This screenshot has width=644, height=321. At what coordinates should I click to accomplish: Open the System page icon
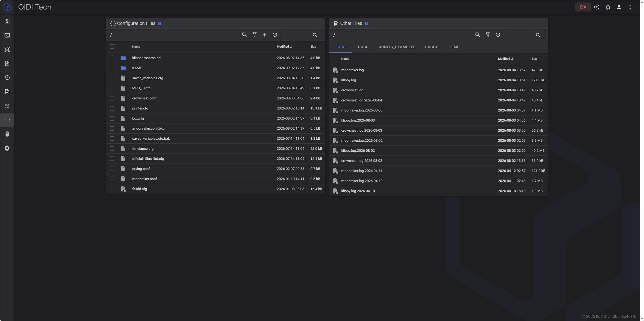[7, 134]
